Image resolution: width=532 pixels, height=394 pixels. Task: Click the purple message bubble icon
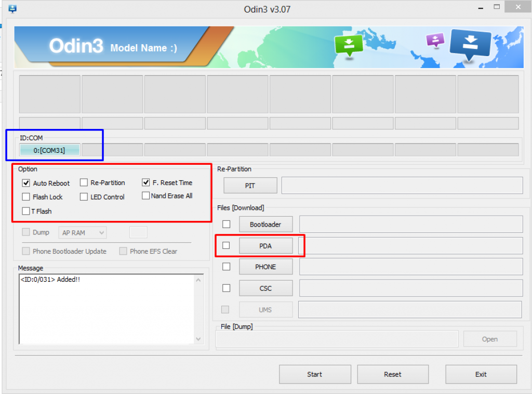[435, 41]
